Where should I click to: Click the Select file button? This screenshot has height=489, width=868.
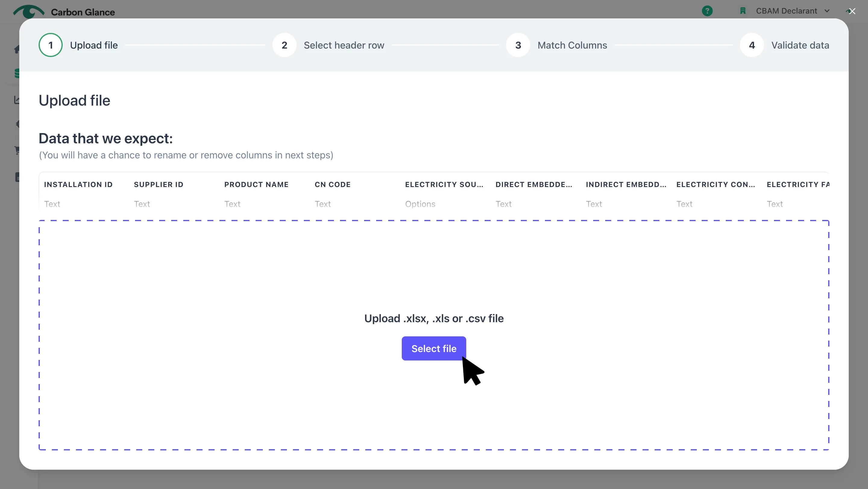(x=434, y=348)
